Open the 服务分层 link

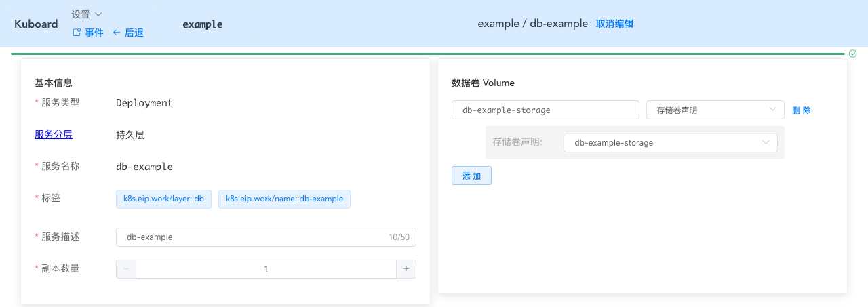click(54, 134)
